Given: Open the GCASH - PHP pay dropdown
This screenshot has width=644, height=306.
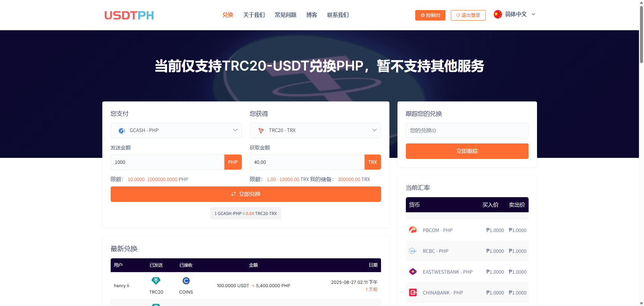Looking at the screenshot, I should pos(176,130).
